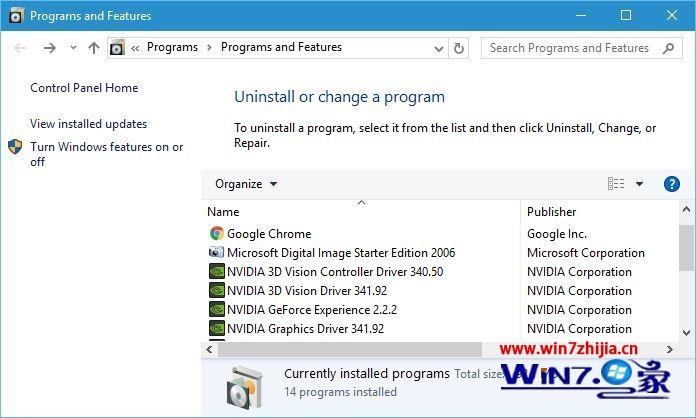Open Control Panel Home link

(x=84, y=88)
